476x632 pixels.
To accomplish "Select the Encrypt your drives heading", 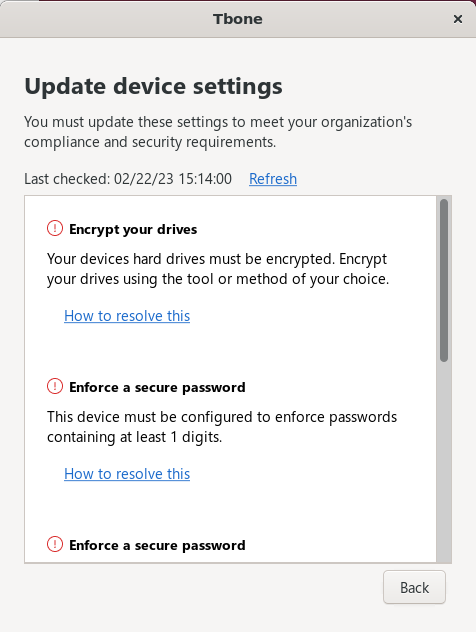I will [x=133, y=229].
